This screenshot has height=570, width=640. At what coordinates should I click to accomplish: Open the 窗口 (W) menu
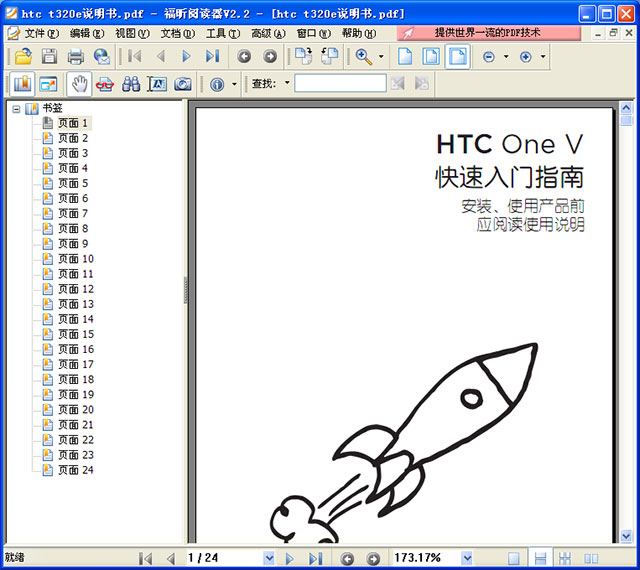click(313, 33)
